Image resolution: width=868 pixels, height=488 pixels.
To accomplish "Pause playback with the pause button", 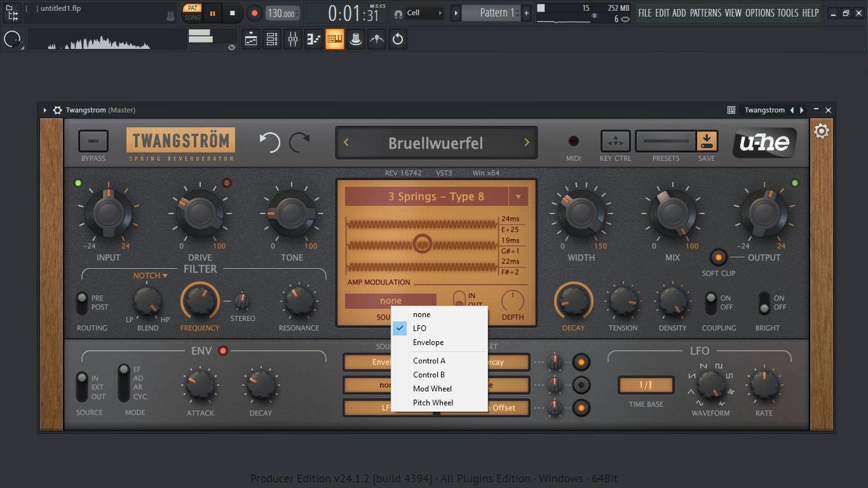I will pos(212,13).
